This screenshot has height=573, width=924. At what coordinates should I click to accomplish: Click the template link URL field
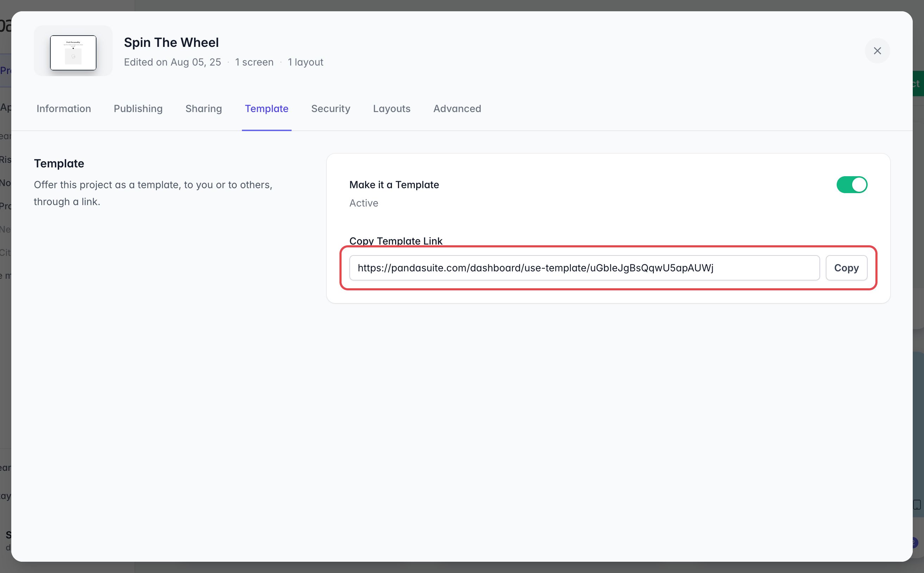pyautogui.click(x=584, y=268)
